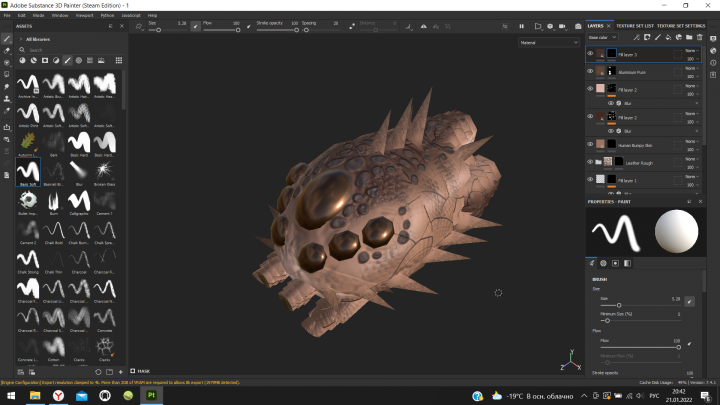Open the export textures icon in left toolbar
This screenshot has width=720, height=405.
click(x=7, y=127)
